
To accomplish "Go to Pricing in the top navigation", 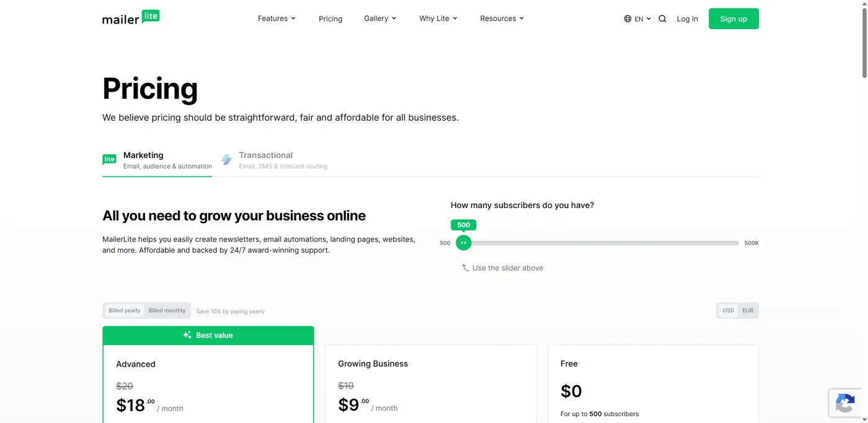I will [330, 19].
